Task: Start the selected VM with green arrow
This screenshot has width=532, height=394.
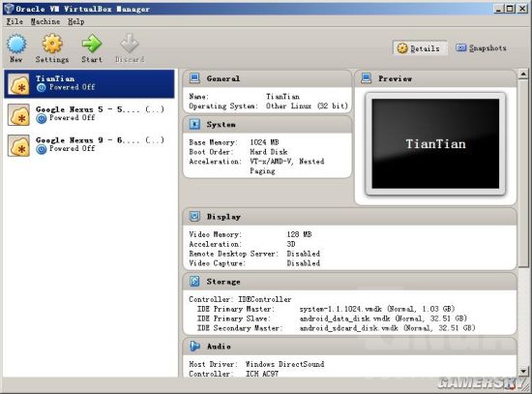Action: tap(92, 44)
